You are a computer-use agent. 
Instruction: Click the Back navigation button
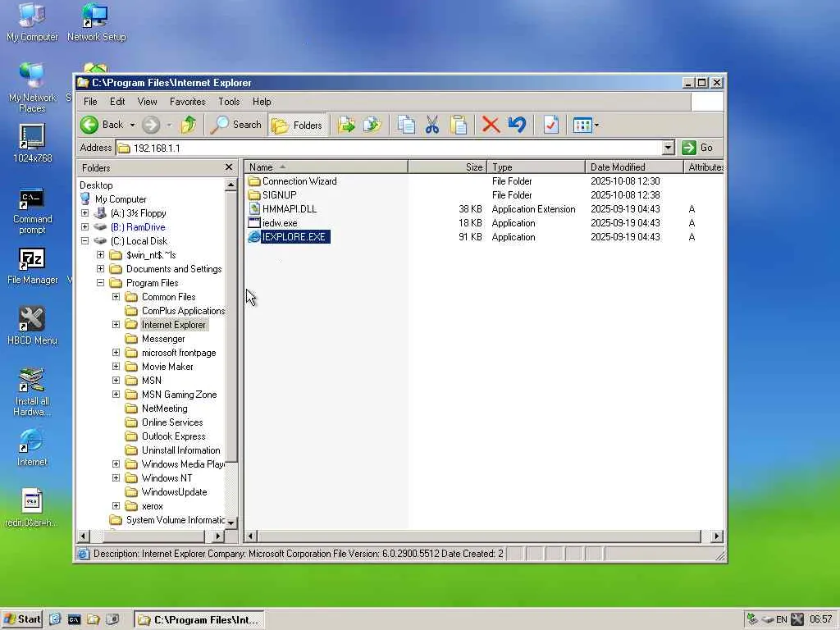tap(102, 125)
